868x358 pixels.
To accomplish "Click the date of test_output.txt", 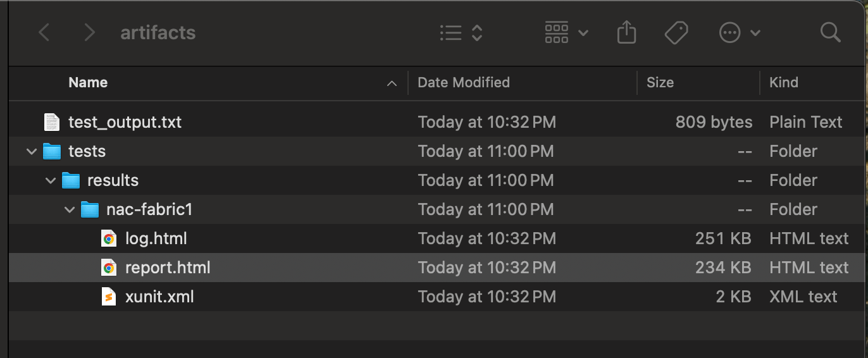I will pyautogui.click(x=487, y=122).
